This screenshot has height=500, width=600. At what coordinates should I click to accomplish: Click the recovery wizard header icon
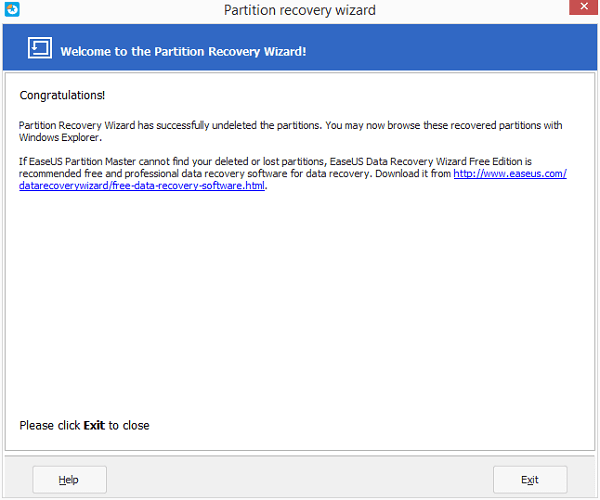coord(40,48)
